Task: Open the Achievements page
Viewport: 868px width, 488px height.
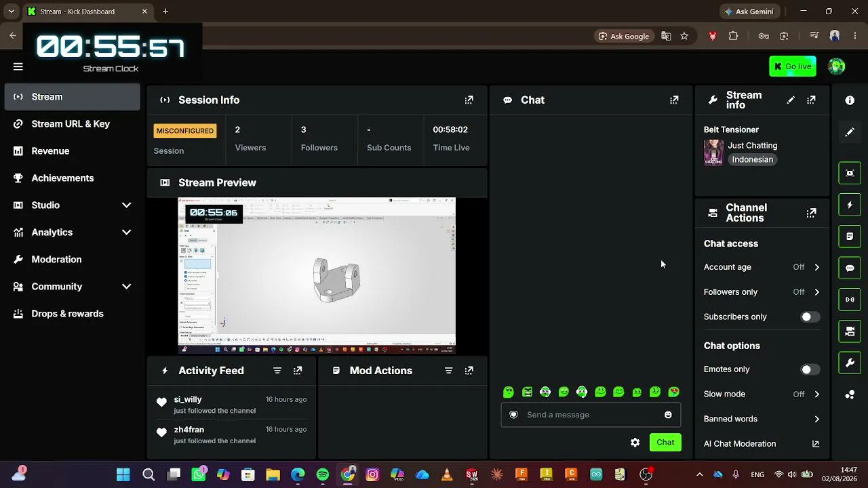Action: coord(73,178)
